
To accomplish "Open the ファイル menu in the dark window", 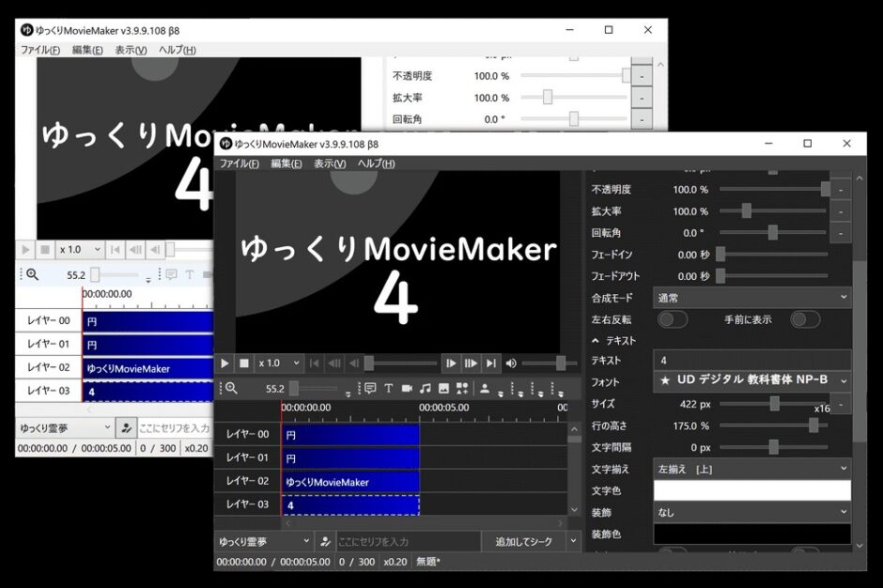I will click(240, 163).
